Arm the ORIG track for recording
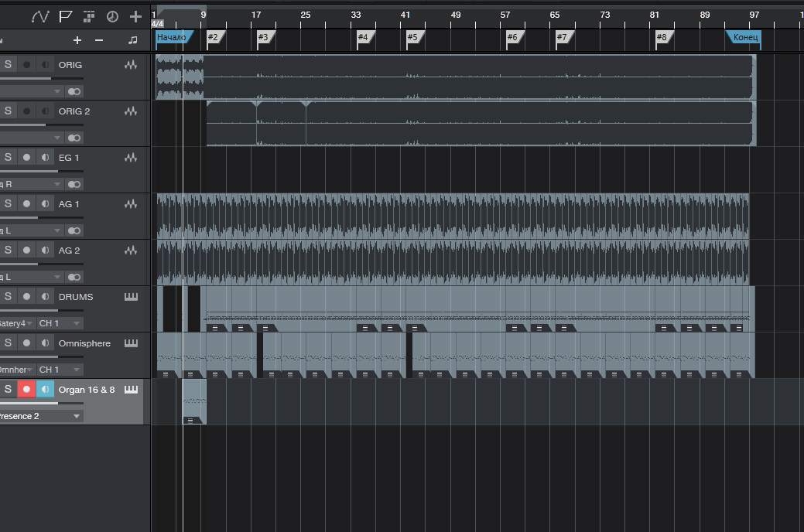The width and height of the screenshot is (804, 532). point(26,65)
